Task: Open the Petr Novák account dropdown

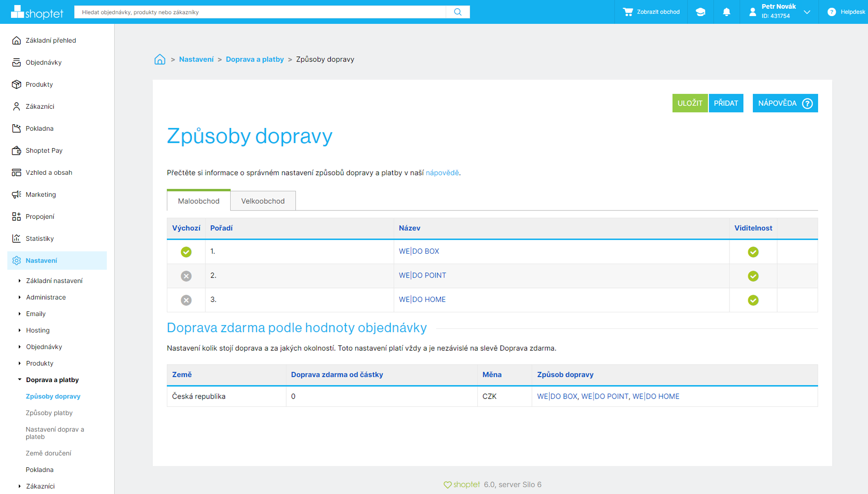Action: (x=807, y=12)
